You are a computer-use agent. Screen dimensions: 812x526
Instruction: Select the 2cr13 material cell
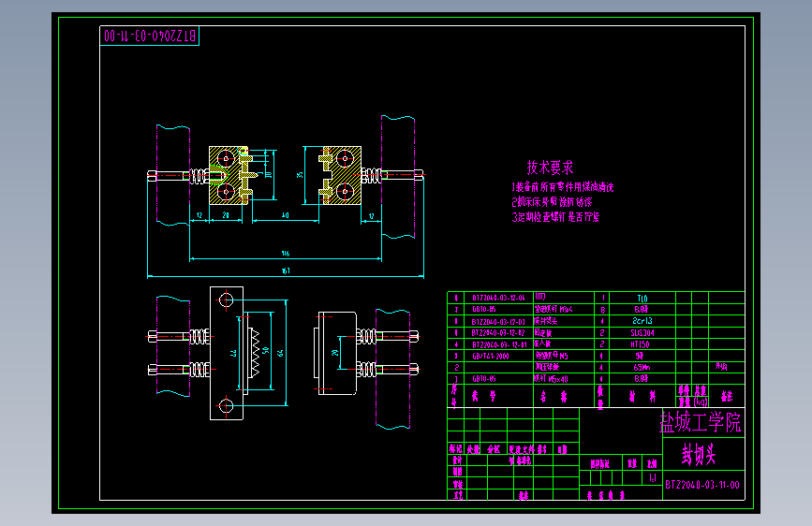642,321
